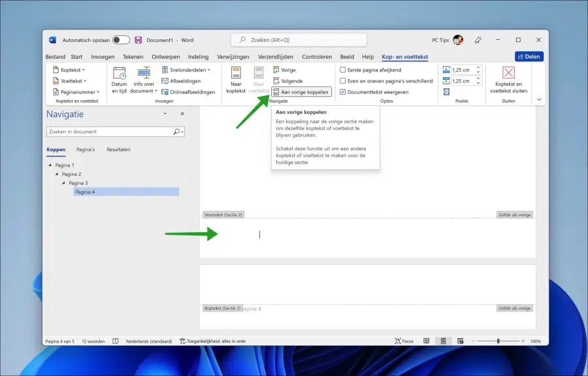588x376 pixels.
Task: Click zoom in plus button
Action: [x=523, y=341]
